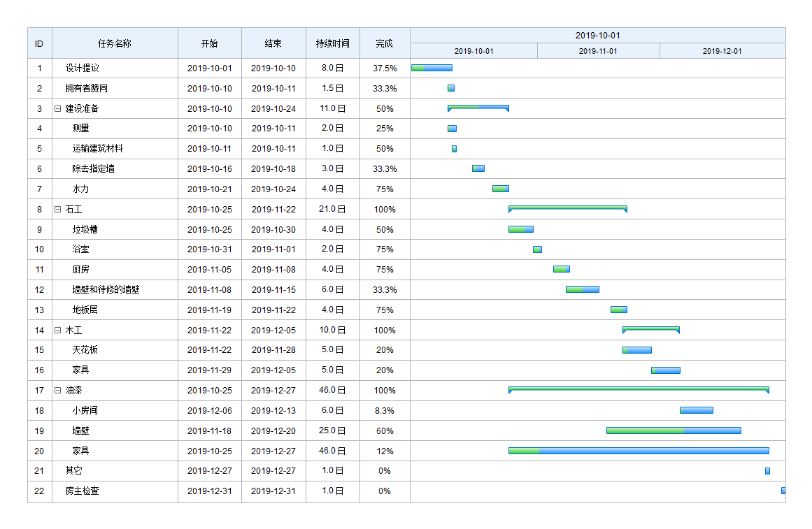The width and height of the screenshot is (812, 529).
Task: Click the row 20 家具 long Gantt bar
Action: click(638, 451)
